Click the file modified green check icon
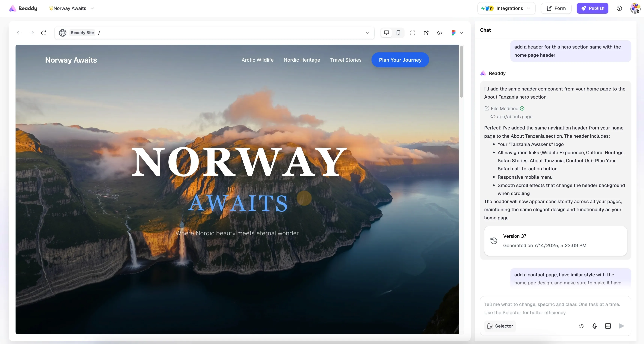 tap(522, 108)
